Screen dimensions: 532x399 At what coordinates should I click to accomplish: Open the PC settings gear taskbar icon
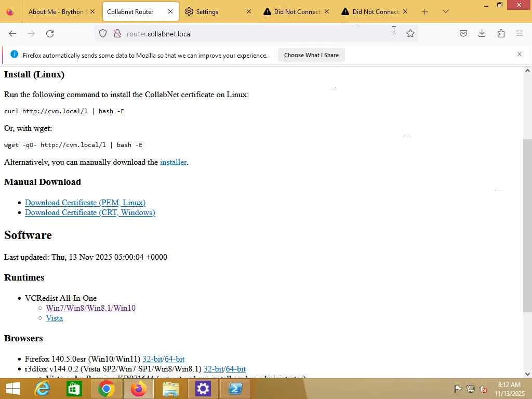pyautogui.click(x=203, y=389)
